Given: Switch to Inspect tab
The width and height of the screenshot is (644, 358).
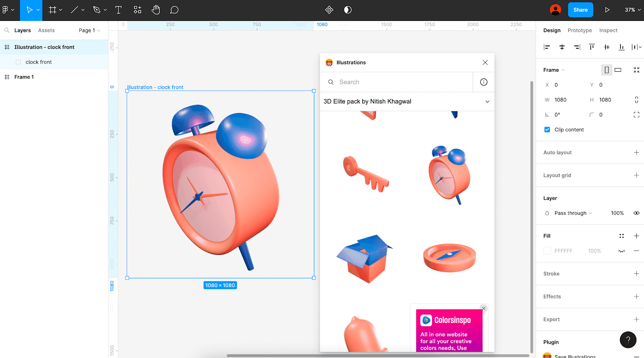Looking at the screenshot, I should point(608,30).
